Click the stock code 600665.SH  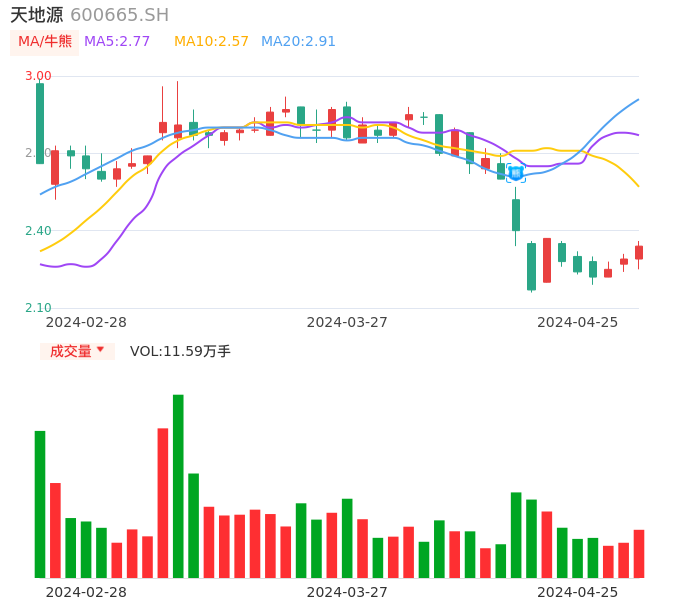pyautogui.click(x=120, y=15)
